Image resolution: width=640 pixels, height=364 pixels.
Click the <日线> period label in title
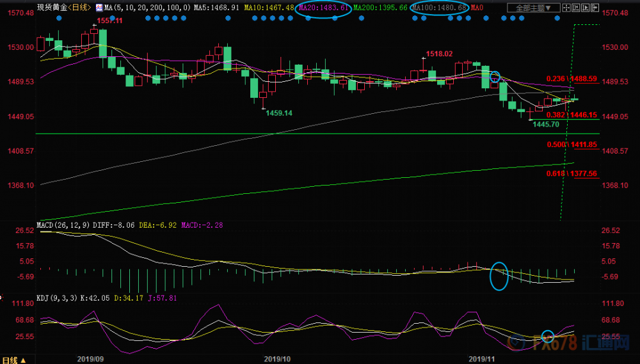[x=79, y=8]
